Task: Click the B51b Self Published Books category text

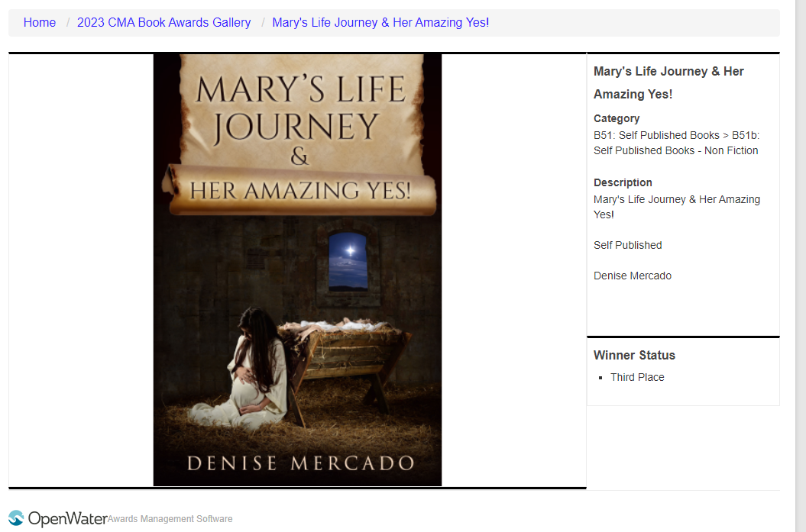Action: click(x=676, y=143)
